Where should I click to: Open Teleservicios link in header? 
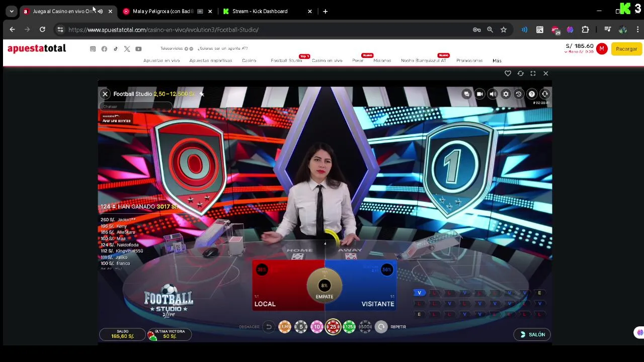pos(172,49)
